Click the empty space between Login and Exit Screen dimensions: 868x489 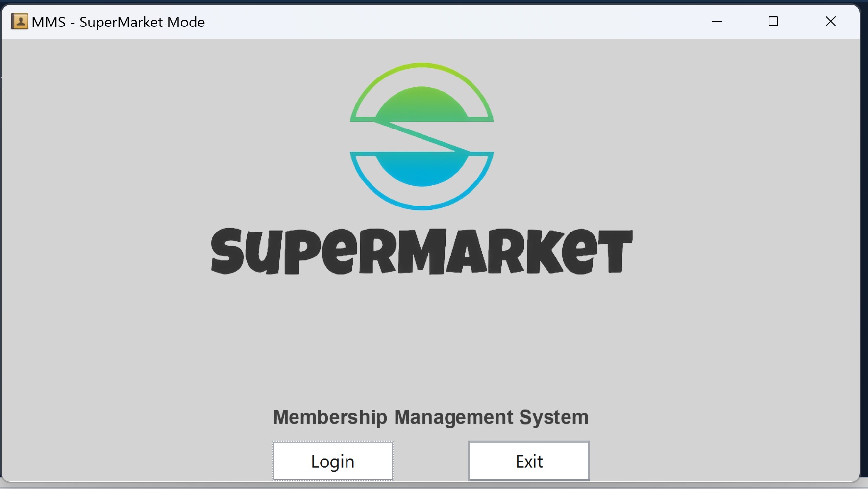[430, 461]
